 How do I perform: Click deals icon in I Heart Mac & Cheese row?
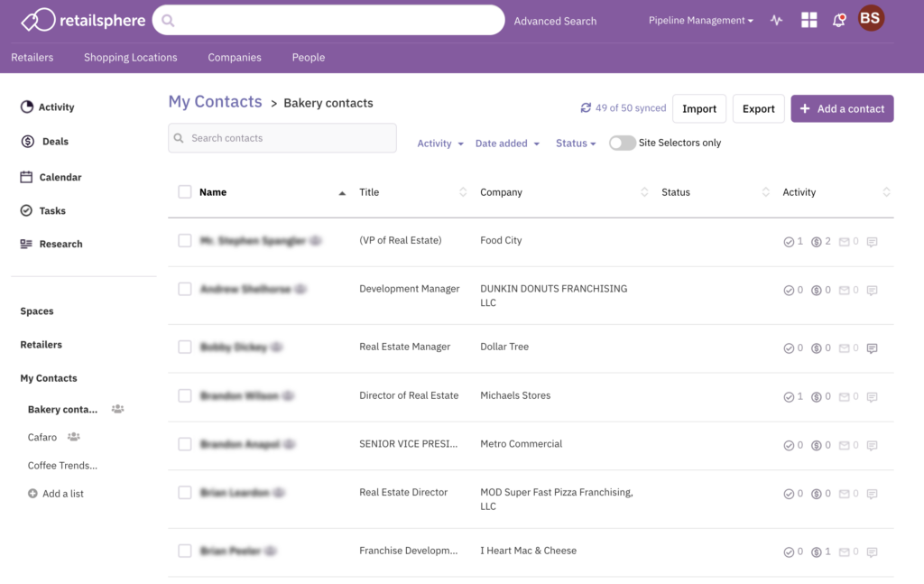(x=816, y=552)
